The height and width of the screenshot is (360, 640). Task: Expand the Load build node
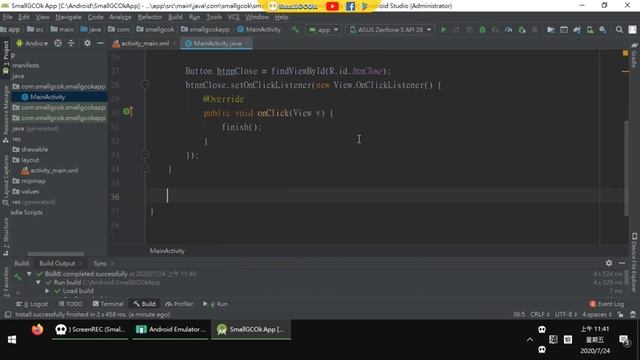pos(47,291)
